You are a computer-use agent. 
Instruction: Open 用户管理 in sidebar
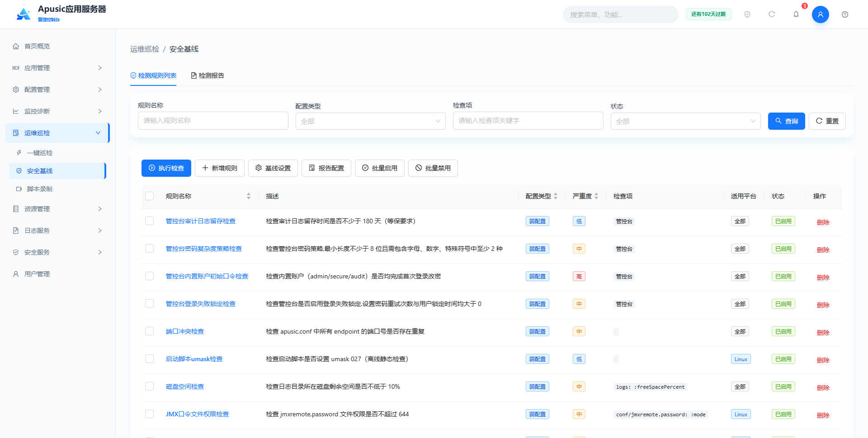tap(58, 274)
